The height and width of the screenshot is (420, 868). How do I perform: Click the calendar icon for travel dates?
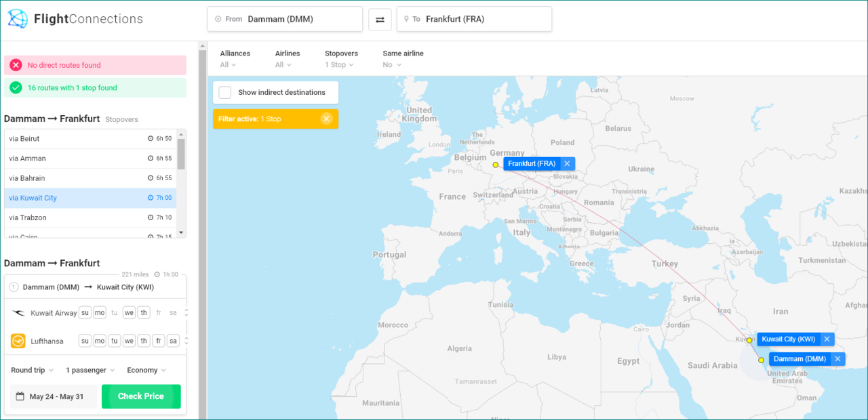[x=20, y=396]
